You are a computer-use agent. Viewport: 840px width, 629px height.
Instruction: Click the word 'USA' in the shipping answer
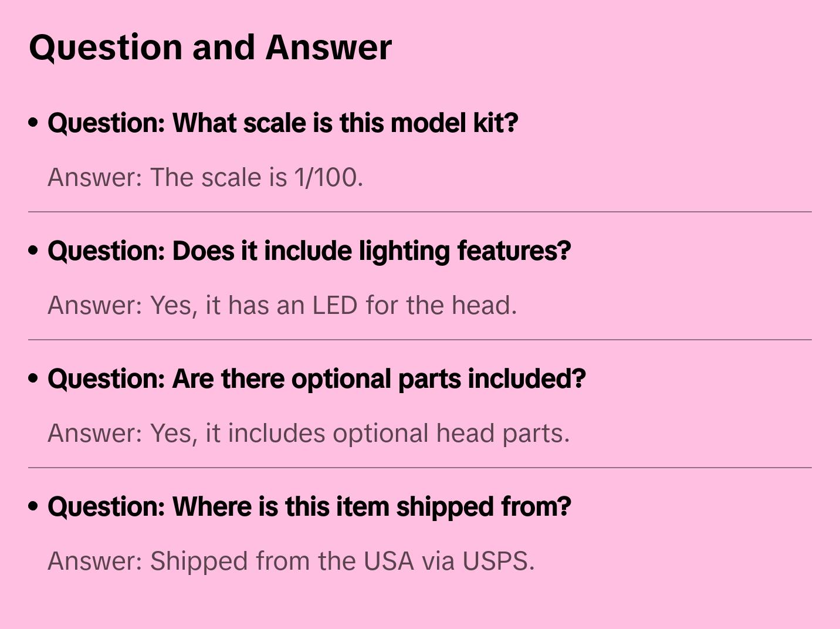tap(388, 562)
